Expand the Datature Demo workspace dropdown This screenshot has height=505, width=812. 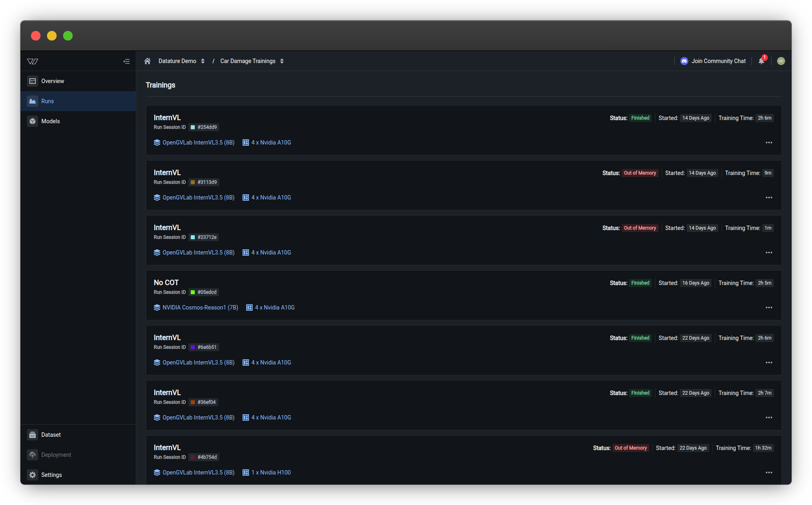182,61
